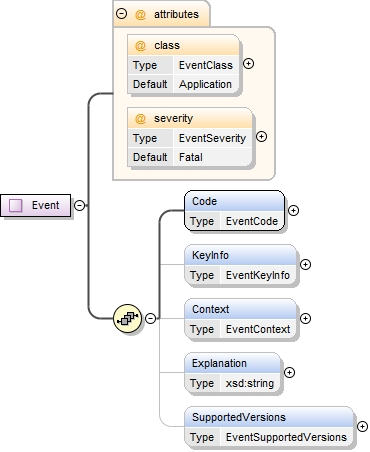The height and width of the screenshot is (452, 370).
Task: Select the Explanation element header
Action: pyautogui.click(x=233, y=363)
